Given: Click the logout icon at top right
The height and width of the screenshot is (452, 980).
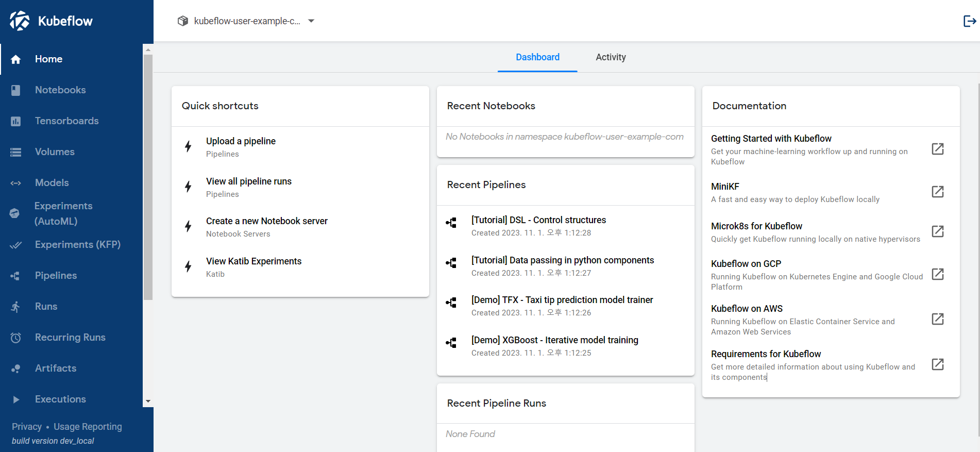Looking at the screenshot, I should coord(970,21).
